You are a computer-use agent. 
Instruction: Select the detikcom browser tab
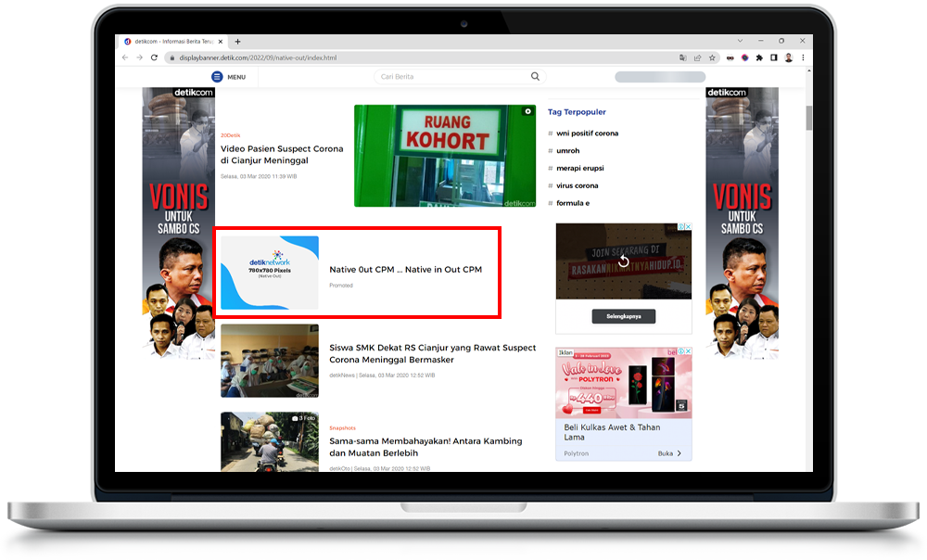point(171,42)
